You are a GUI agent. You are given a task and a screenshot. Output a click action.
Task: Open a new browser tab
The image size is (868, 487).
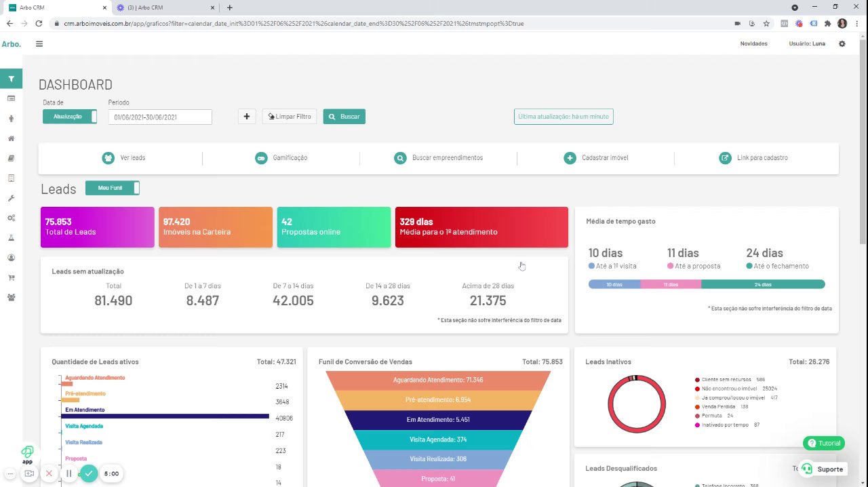[230, 7]
